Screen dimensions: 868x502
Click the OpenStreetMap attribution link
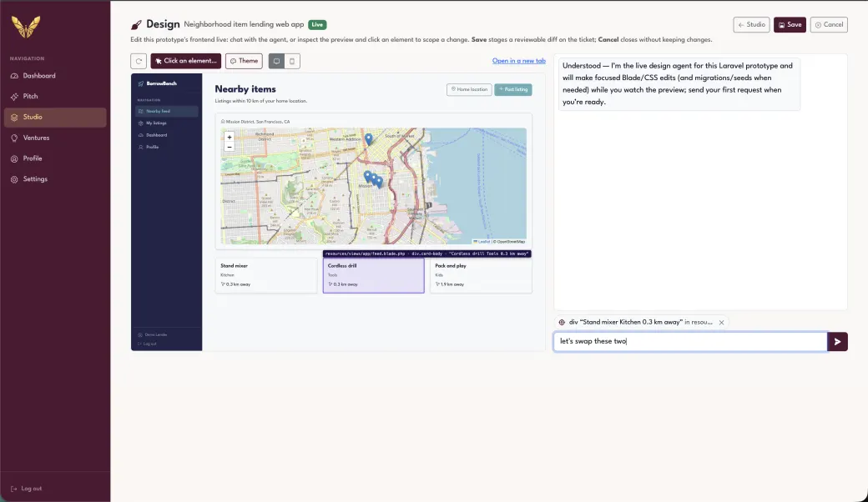tap(510, 242)
